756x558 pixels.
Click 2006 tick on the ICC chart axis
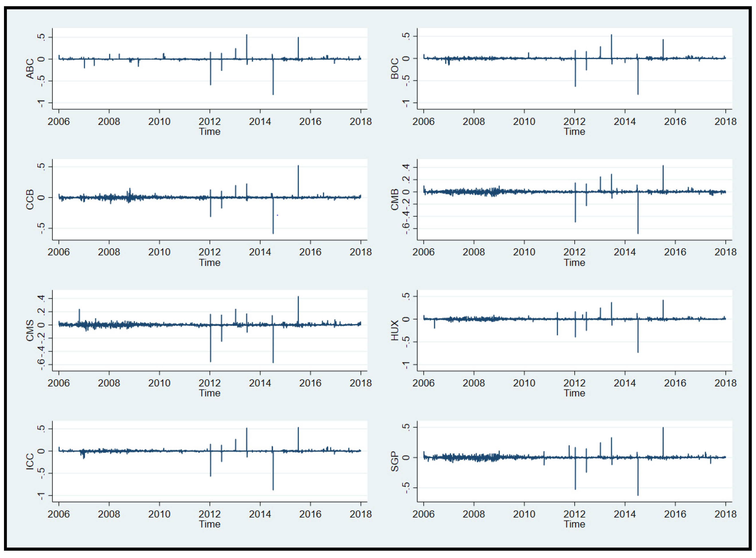pyautogui.click(x=59, y=514)
